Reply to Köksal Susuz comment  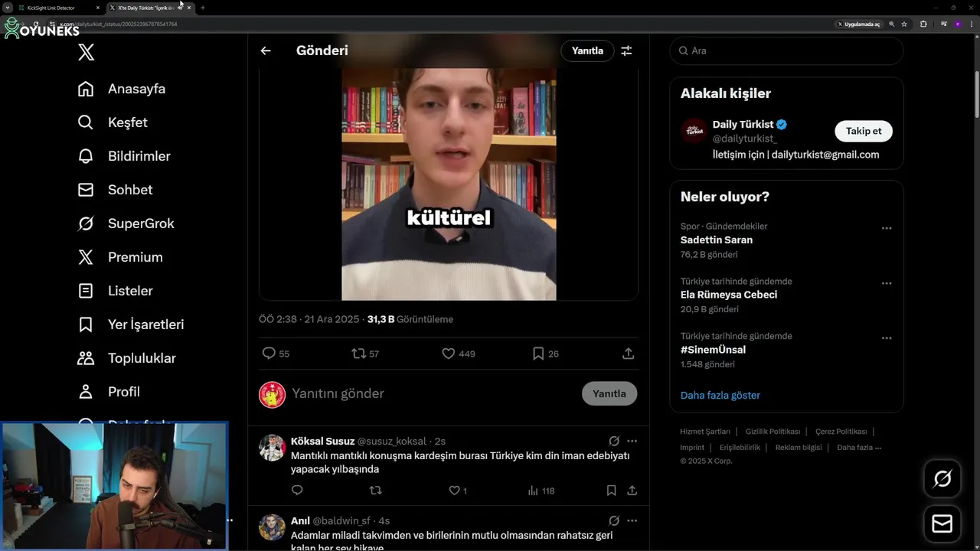pyautogui.click(x=297, y=491)
